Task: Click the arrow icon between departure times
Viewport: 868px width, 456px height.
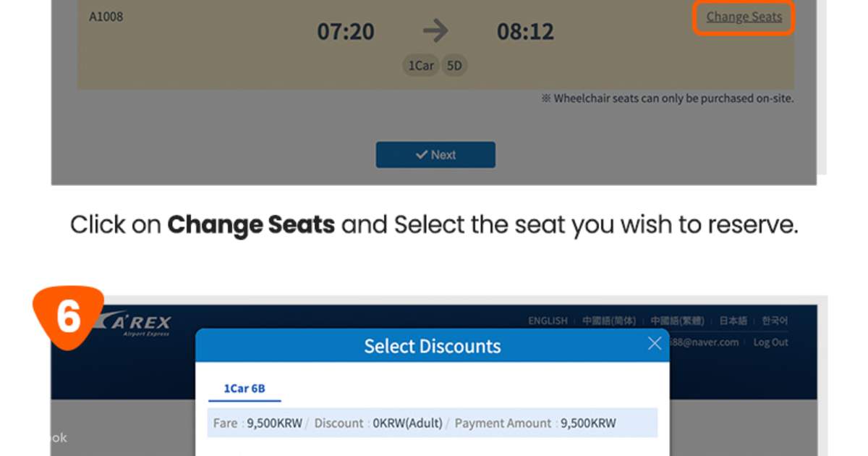Action: point(435,30)
